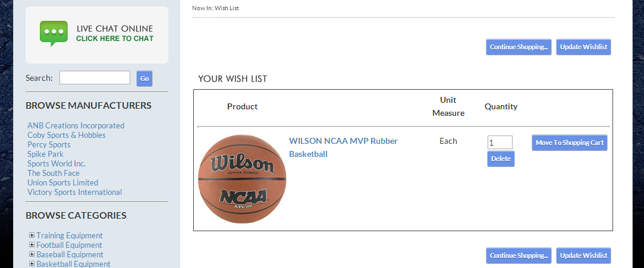Browse the ANB Creations Incorporated manufacturer
The height and width of the screenshot is (268, 644).
[76, 125]
